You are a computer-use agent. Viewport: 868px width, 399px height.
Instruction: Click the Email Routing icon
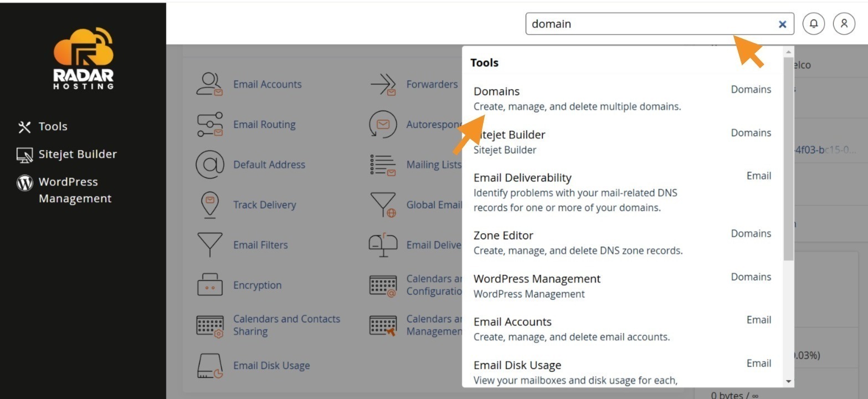(209, 125)
